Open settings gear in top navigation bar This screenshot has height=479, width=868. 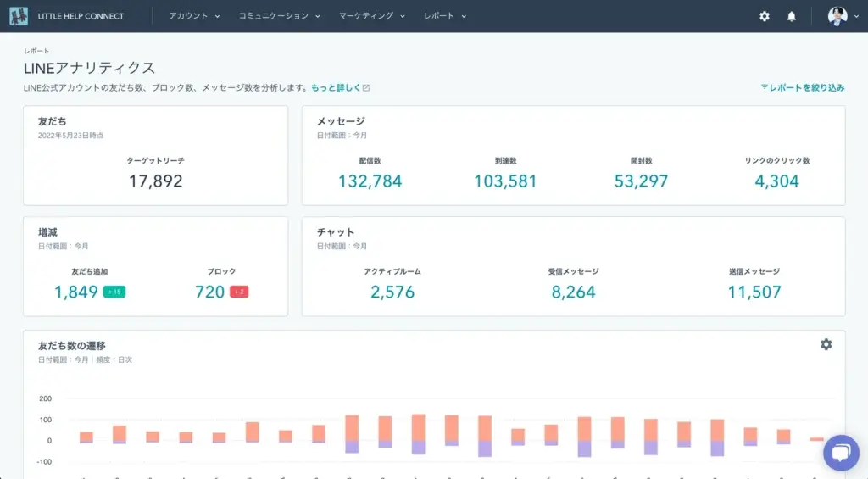click(x=765, y=16)
